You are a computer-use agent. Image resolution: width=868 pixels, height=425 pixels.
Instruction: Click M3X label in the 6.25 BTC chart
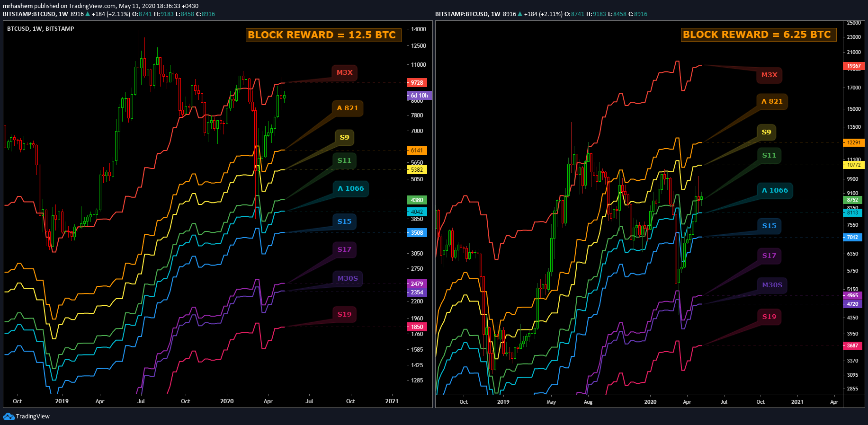pos(770,75)
